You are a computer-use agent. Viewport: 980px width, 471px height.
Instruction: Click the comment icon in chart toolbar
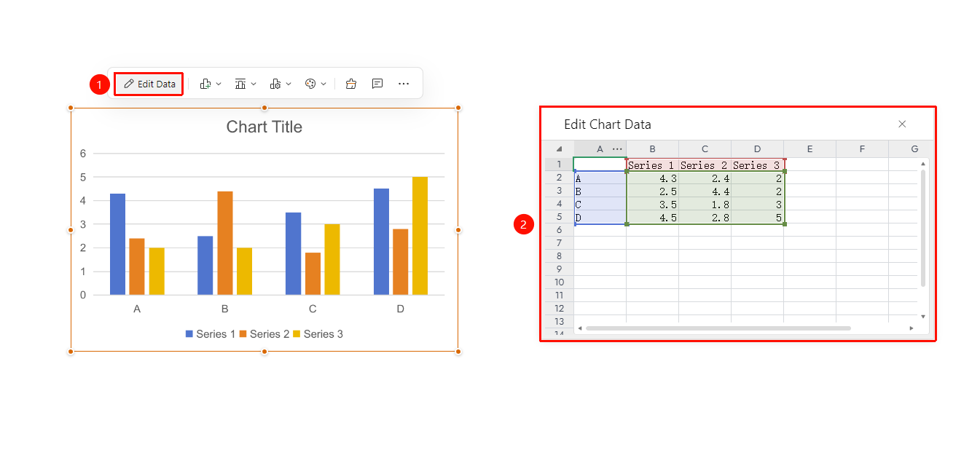click(377, 84)
